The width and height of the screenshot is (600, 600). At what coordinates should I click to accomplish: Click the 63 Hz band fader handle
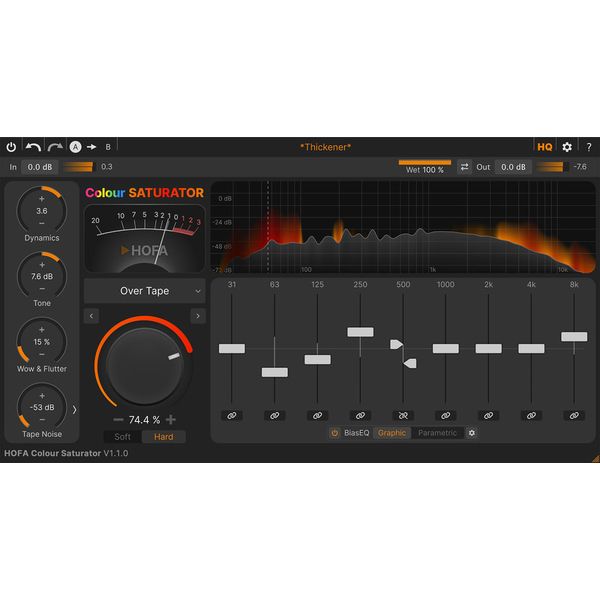[275, 372]
